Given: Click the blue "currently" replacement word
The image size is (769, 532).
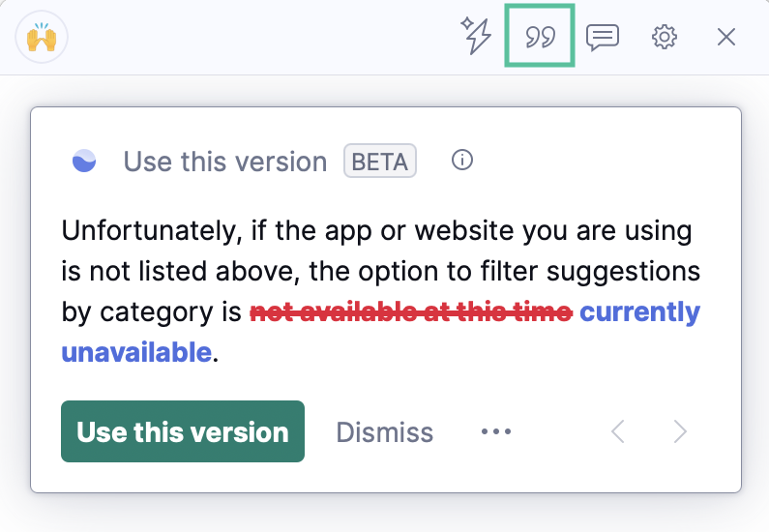Looking at the screenshot, I should click(x=640, y=312).
